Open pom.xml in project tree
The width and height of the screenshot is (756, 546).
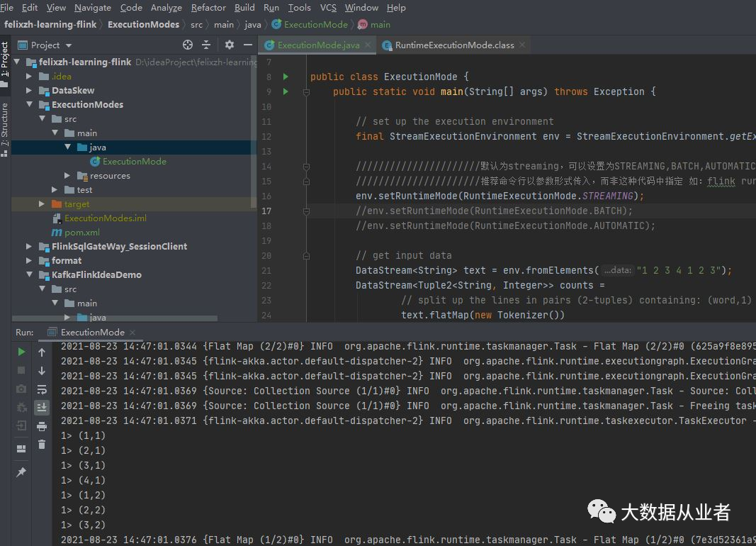[x=82, y=233]
